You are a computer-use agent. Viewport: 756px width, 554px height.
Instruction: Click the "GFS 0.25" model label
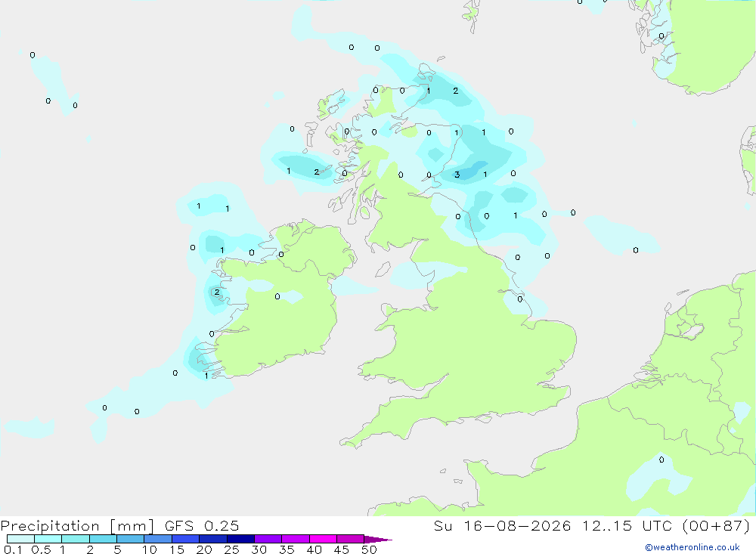(x=202, y=525)
